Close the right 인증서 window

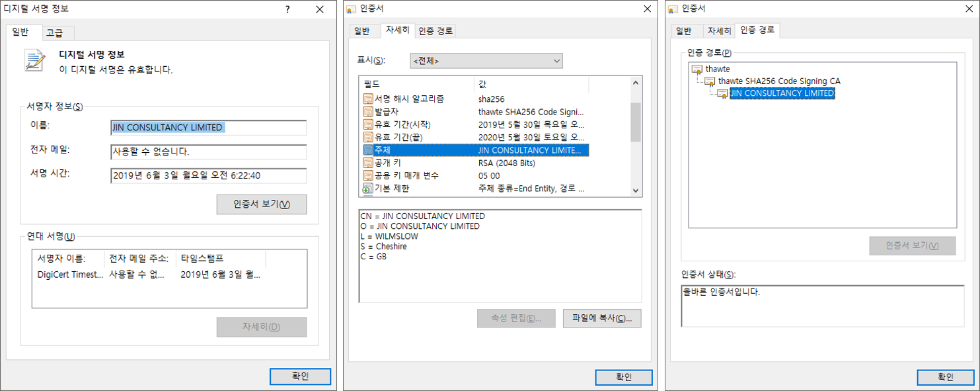(969, 9)
